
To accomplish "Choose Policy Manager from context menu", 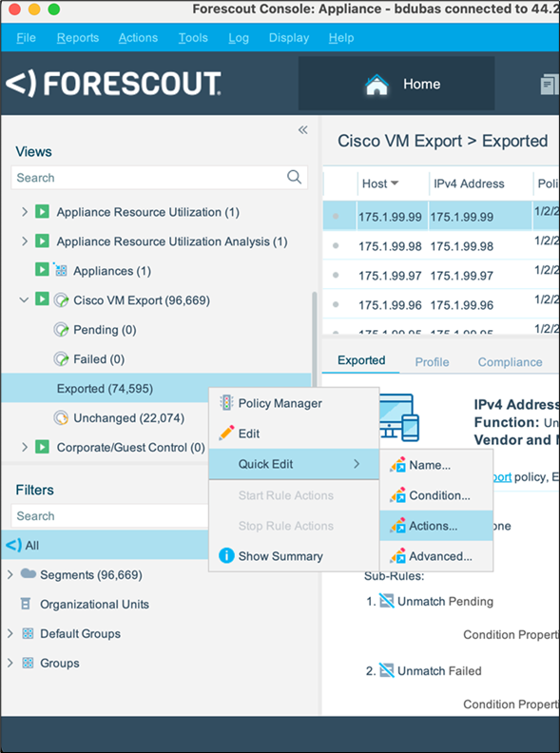I will pyautogui.click(x=294, y=403).
